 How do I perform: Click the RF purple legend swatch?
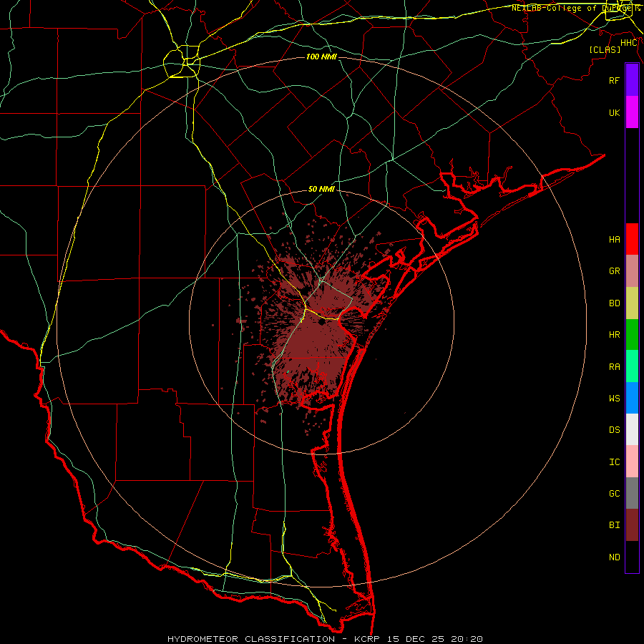632,80
